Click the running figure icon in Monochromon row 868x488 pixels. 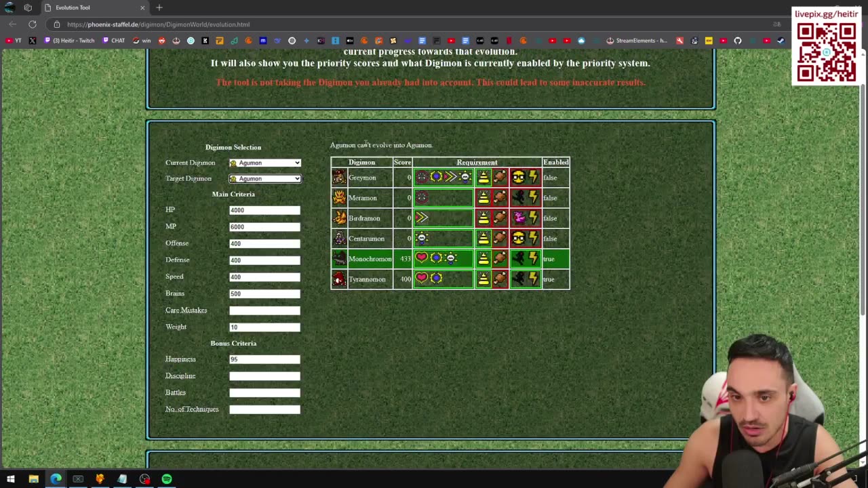[518, 259]
